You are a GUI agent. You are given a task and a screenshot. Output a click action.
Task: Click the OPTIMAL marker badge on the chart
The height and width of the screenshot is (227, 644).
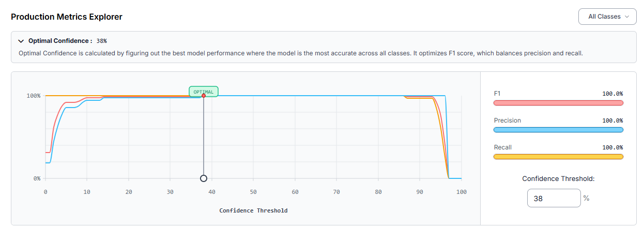(x=204, y=92)
